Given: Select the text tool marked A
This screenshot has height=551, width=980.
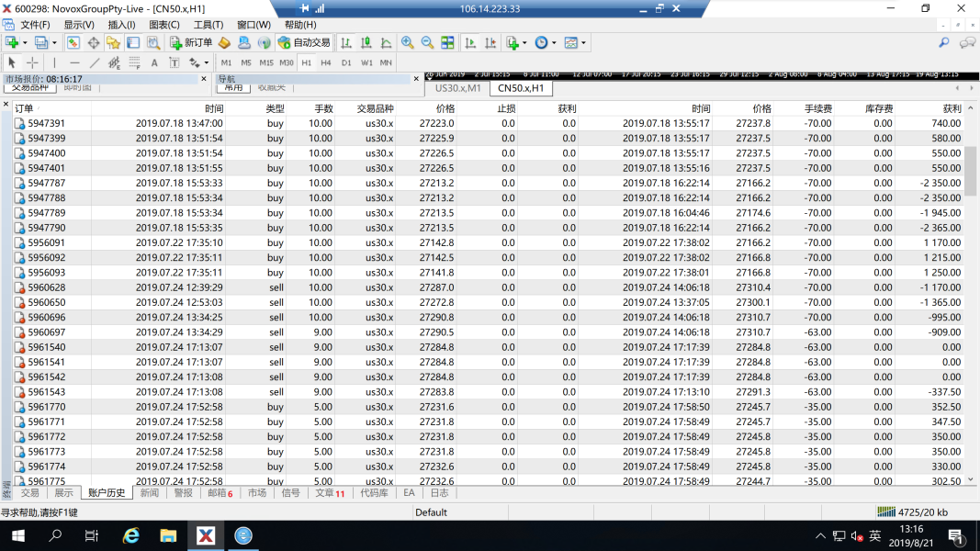Looking at the screenshot, I should [x=154, y=62].
